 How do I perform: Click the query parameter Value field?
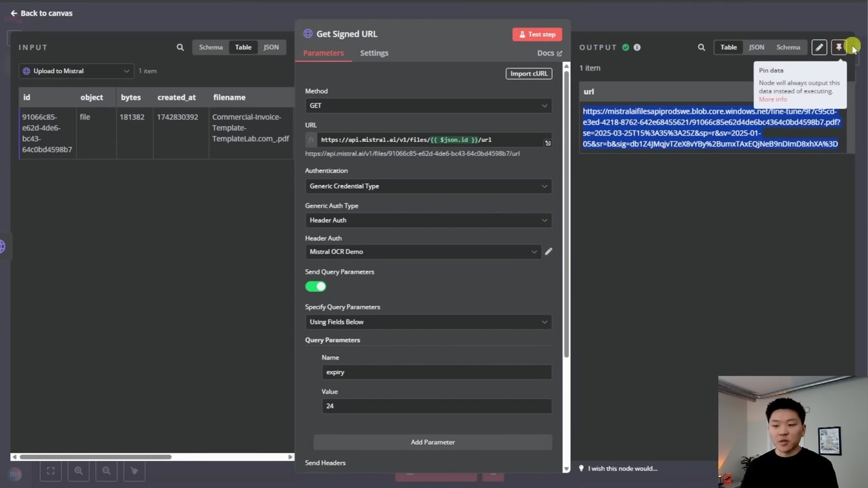pyautogui.click(x=437, y=406)
